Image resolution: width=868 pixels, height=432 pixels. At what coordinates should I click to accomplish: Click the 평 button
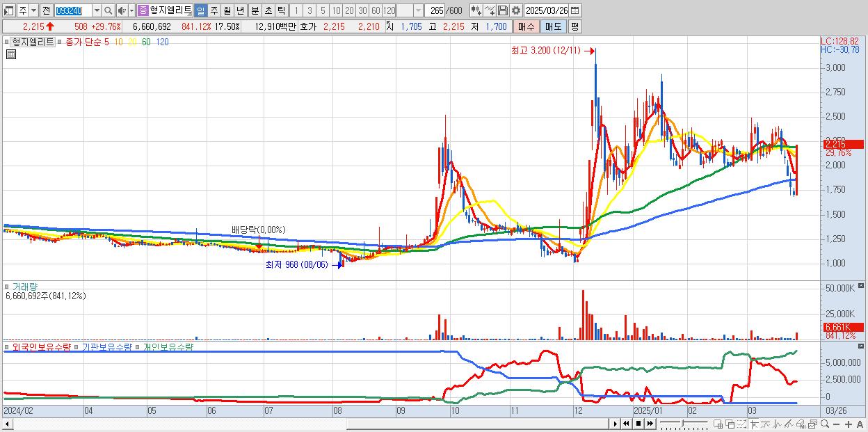[574, 26]
